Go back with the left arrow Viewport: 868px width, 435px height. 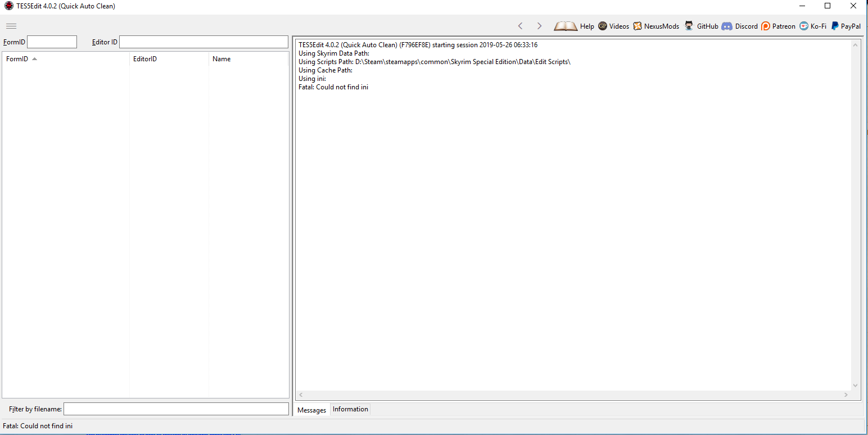[x=521, y=26]
